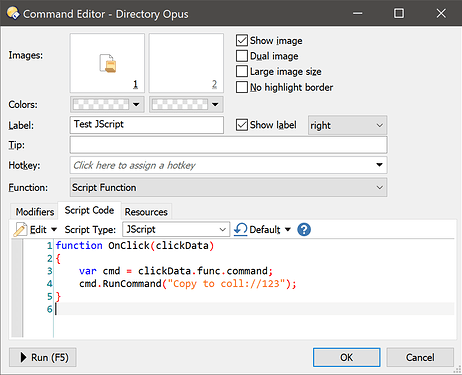Click the code line function OnClick(clickData)
462x375 pixels.
click(x=135, y=246)
